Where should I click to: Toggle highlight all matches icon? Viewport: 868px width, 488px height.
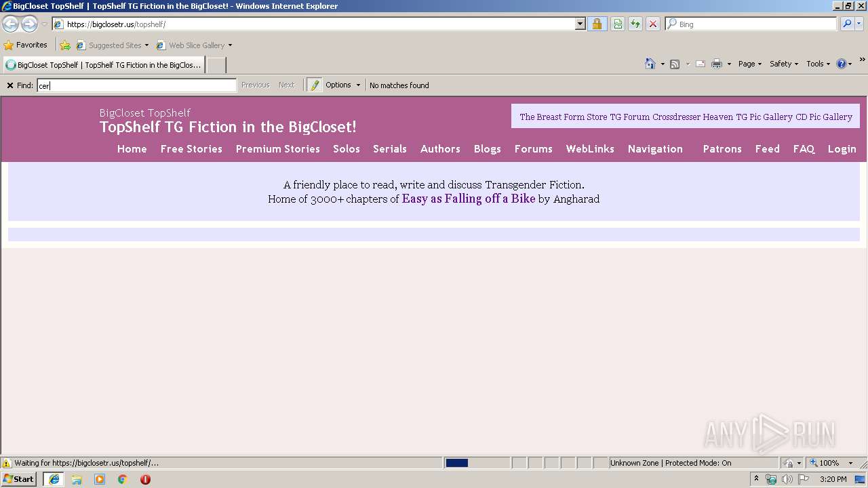coord(314,85)
